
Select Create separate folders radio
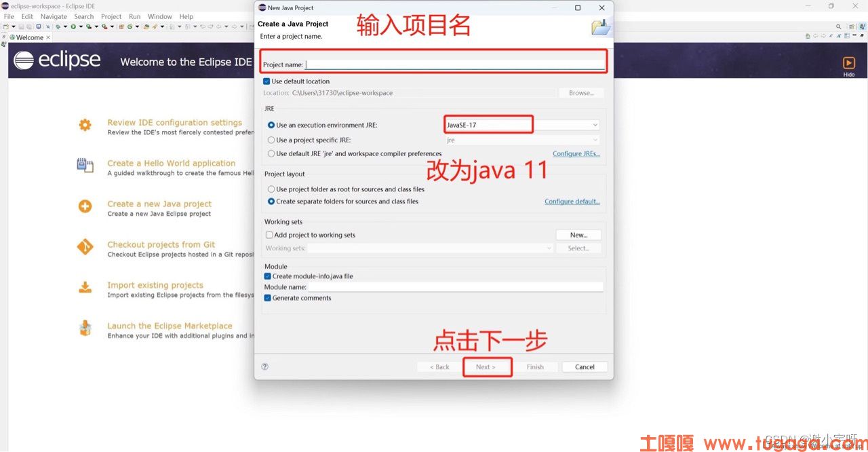click(x=271, y=202)
